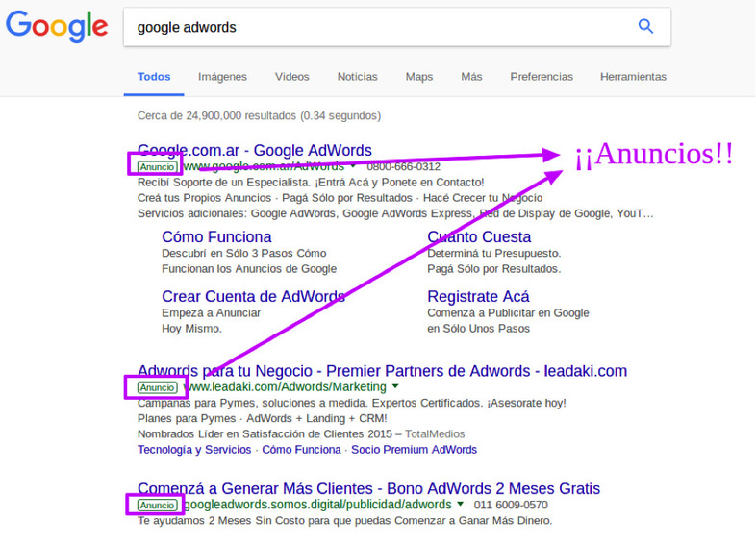Switch to the Todos tab
Screen dimensions: 756x544
tap(154, 77)
